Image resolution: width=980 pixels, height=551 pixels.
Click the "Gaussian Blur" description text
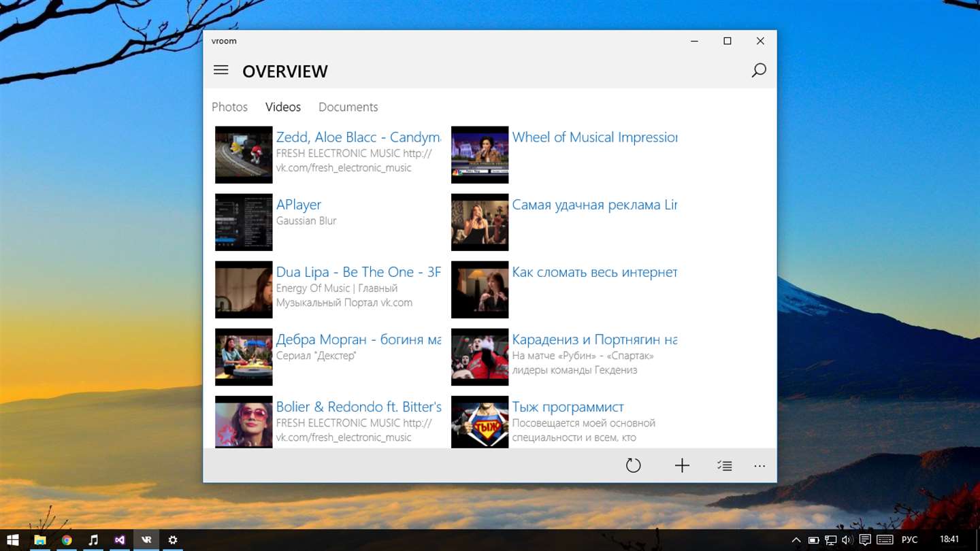[x=306, y=221]
